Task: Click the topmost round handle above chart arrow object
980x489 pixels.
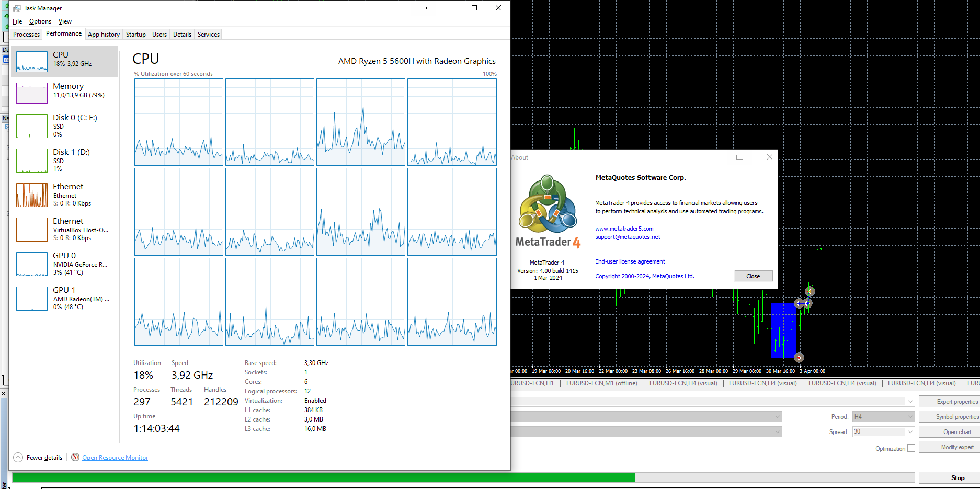Action: tap(810, 291)
